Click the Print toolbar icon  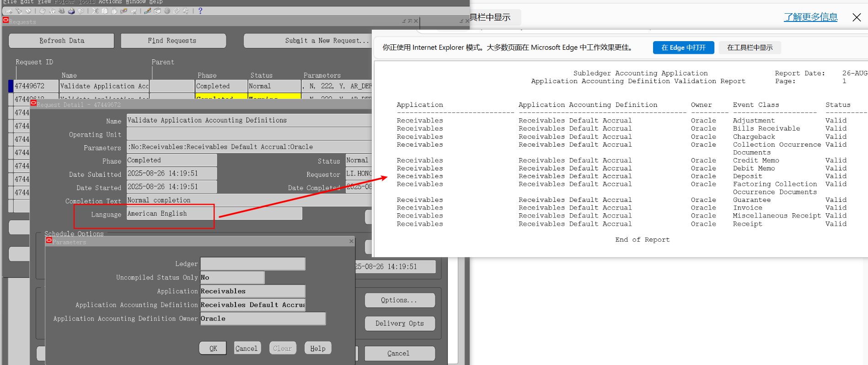tap(71, 11)
